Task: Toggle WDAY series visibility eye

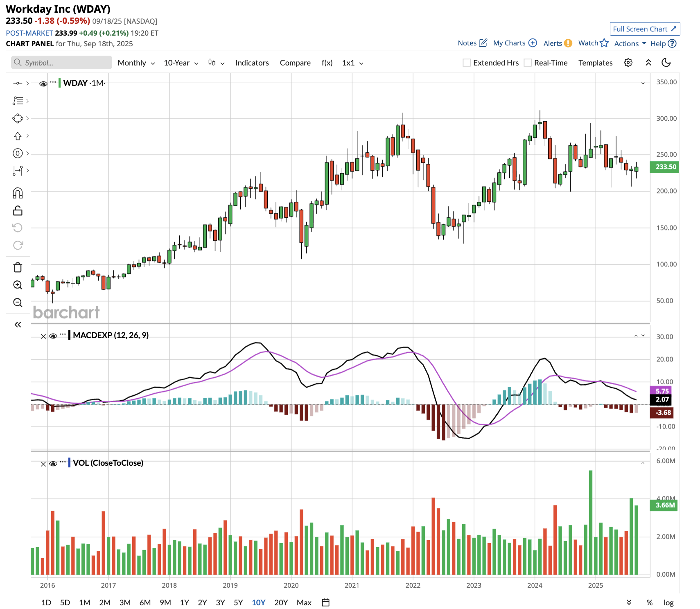Action: point(43,83)
